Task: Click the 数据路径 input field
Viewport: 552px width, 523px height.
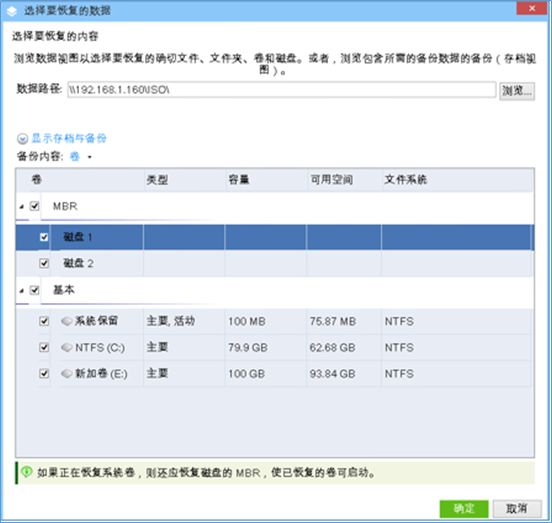Action: (282, 90)
